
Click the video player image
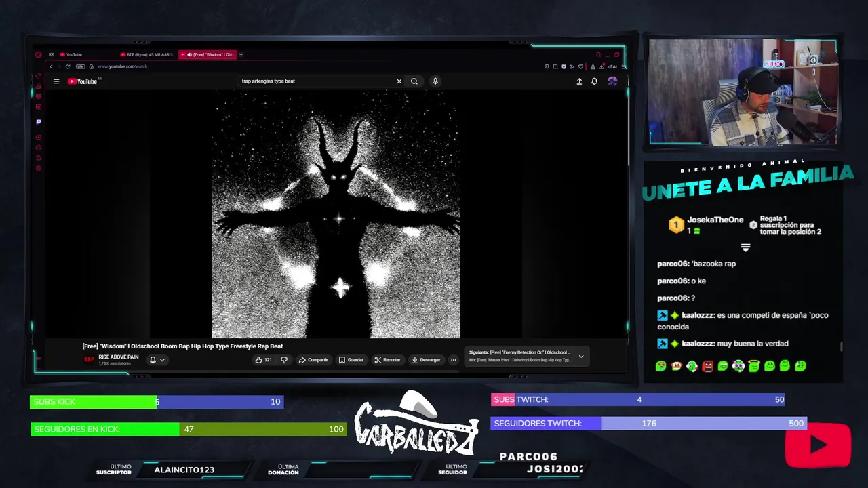tap(336, 214)
